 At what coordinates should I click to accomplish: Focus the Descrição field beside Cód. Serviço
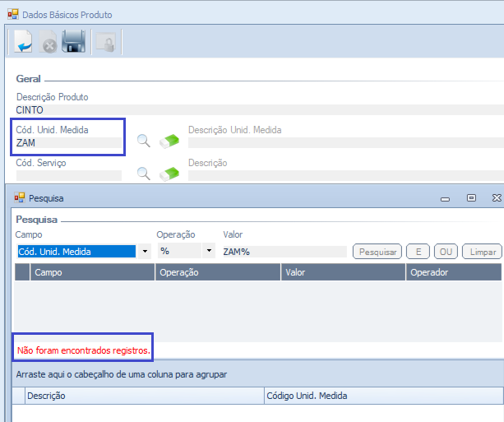(346, 175)
